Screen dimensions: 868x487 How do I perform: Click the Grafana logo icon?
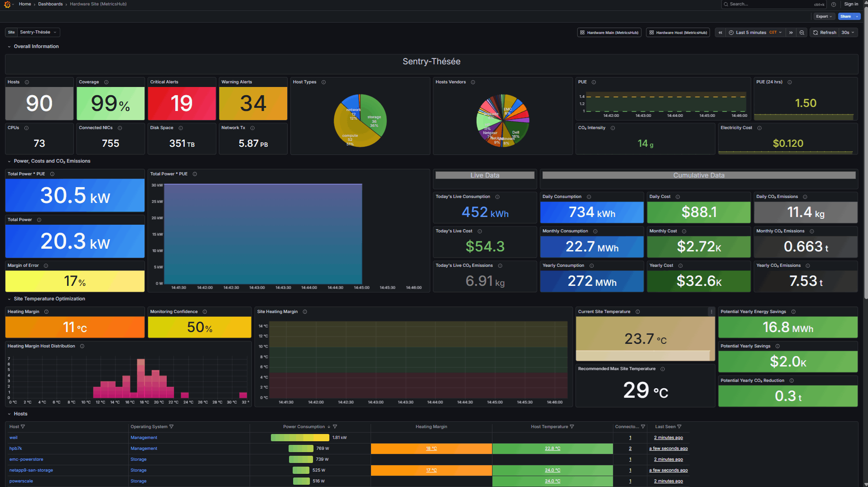pyautogui.click(x=7, y=5)
